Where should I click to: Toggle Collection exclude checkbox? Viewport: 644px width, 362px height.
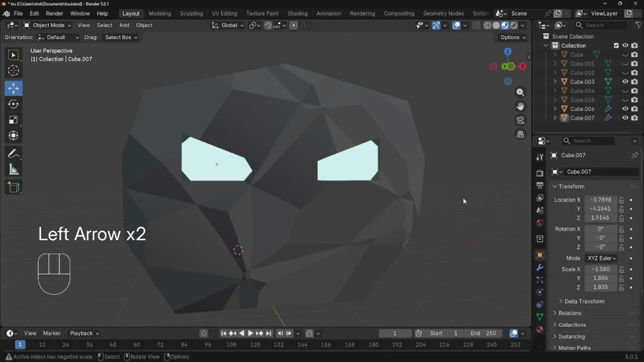click(616, 45)
